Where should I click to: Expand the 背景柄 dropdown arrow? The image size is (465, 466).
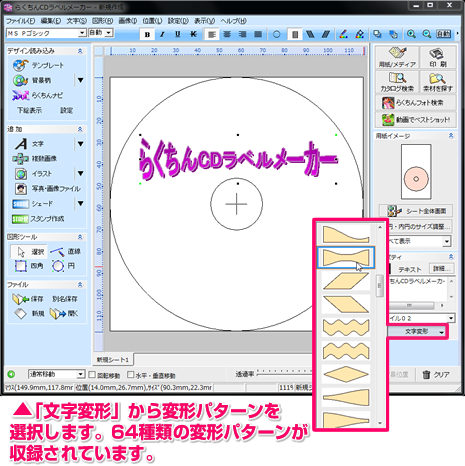click(x=80, y=80)
